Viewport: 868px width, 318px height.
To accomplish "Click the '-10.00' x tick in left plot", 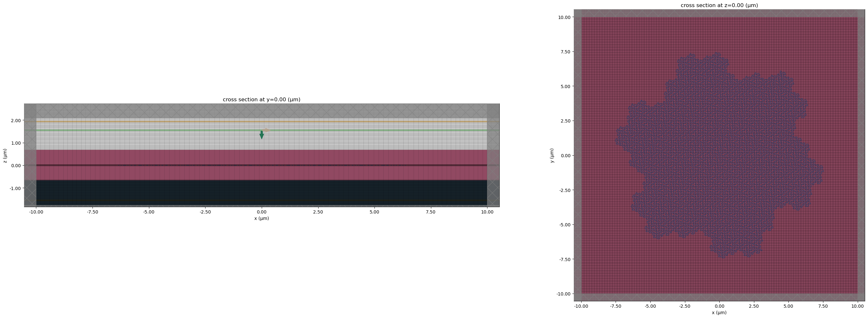I will (36, 212).
